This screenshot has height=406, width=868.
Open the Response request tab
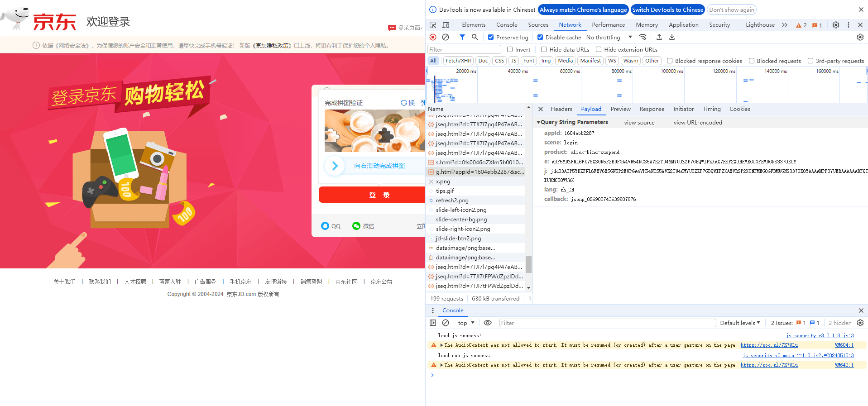click(652, 109)
